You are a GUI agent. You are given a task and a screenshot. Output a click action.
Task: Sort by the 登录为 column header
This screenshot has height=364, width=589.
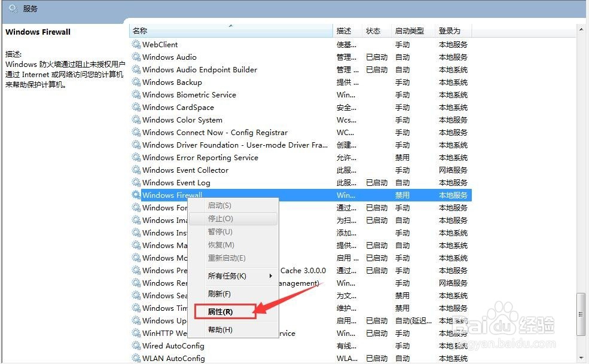453,31
